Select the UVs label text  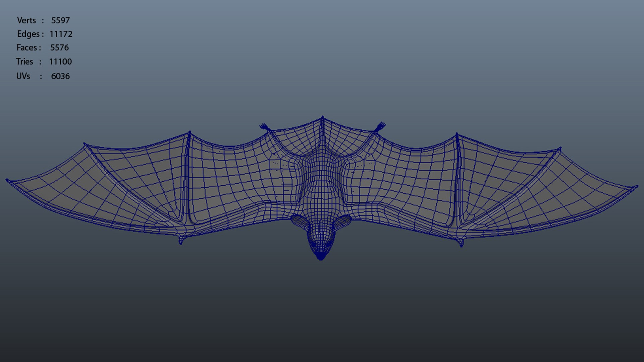23,76
